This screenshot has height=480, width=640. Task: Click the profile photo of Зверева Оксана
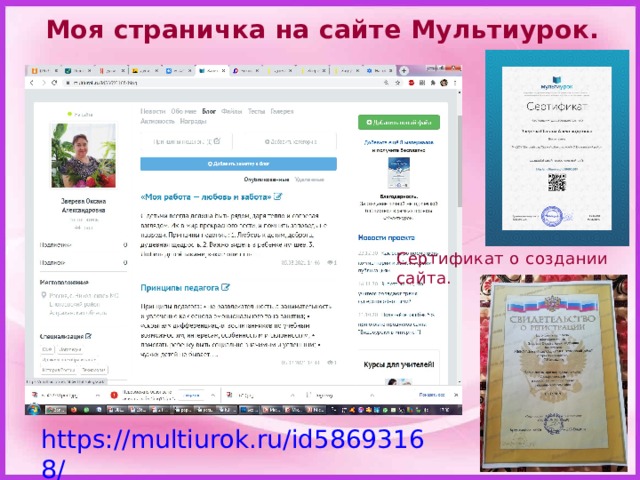(x=84, y=155)
